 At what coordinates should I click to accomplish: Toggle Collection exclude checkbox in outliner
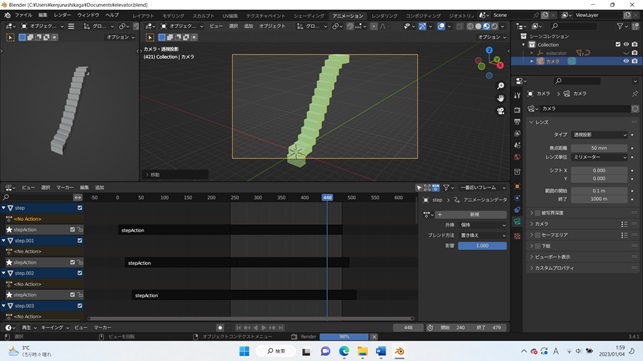click(x=618, y=45)
